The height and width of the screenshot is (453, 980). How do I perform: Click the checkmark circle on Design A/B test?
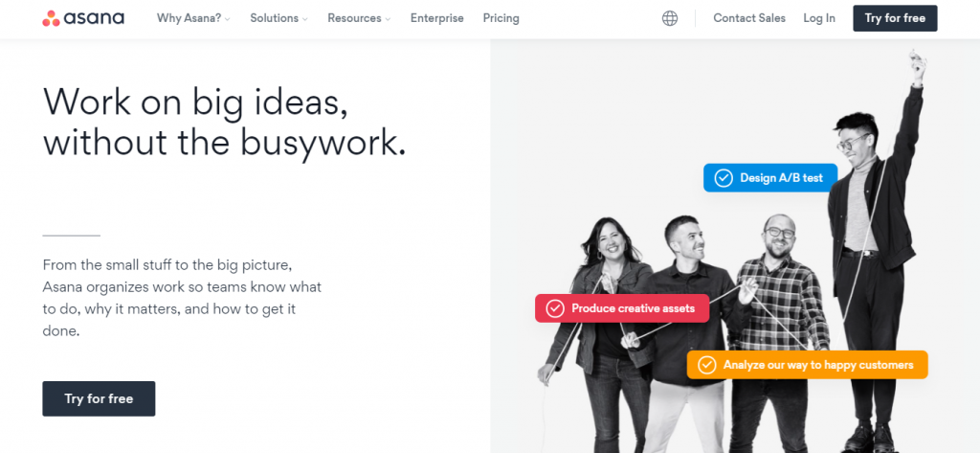(x=724, y=178)
